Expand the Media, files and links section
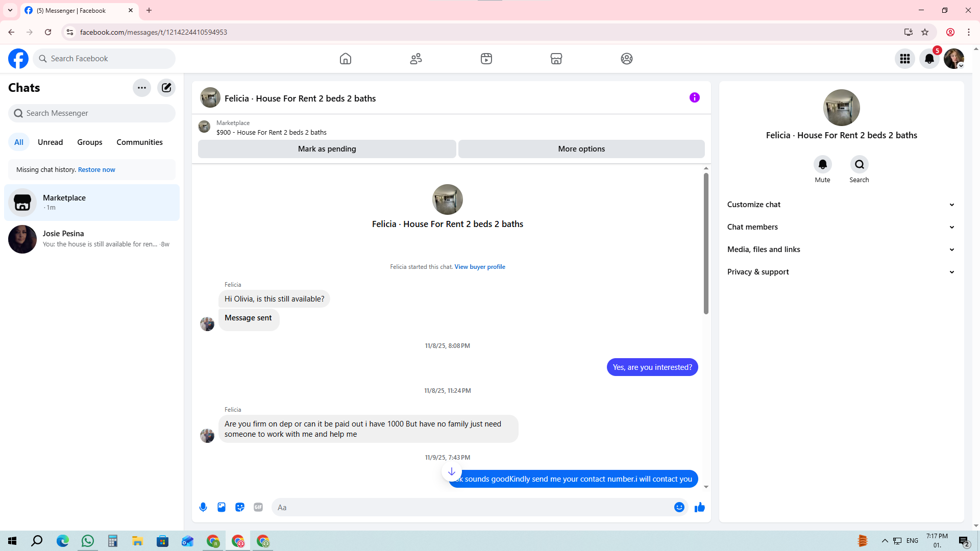 click(x=841, y=249)
